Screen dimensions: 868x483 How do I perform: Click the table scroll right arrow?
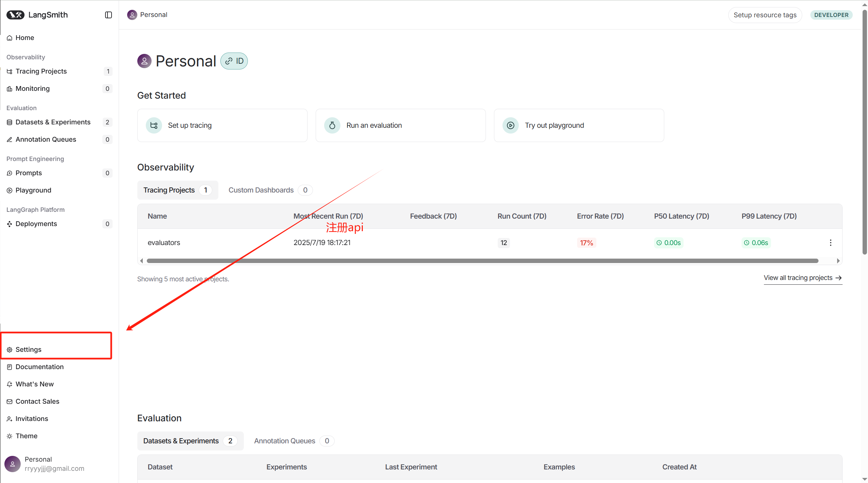coord(838,261)
